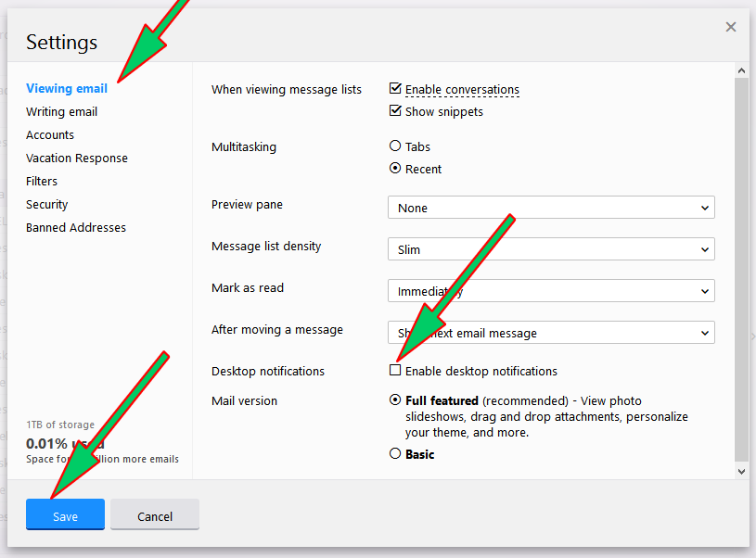Uncheck Show snippets option
Screen dimensions: 756x558
[x=396, y=111]
